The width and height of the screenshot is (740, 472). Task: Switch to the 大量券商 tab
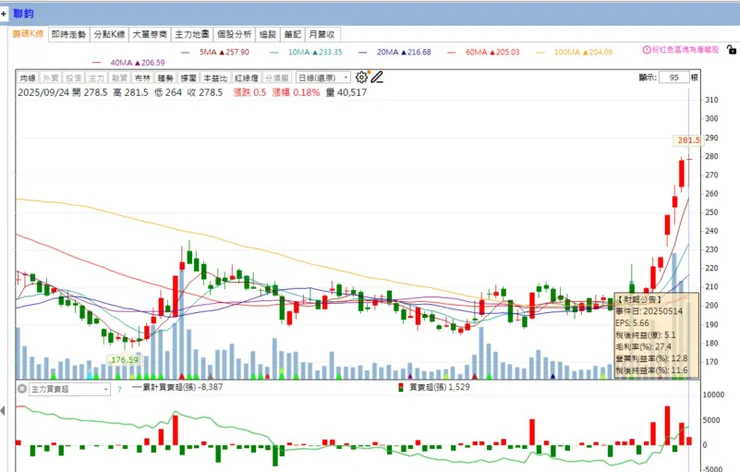coord(150,34)
